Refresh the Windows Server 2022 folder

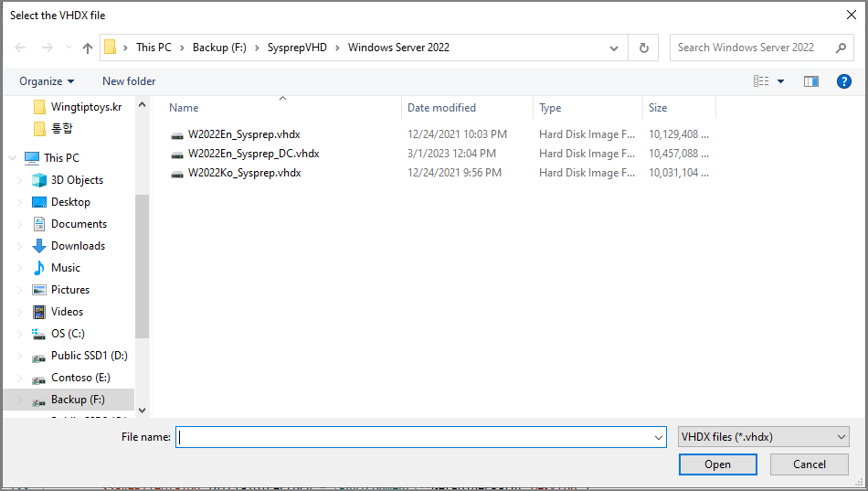tap(644, 48)
